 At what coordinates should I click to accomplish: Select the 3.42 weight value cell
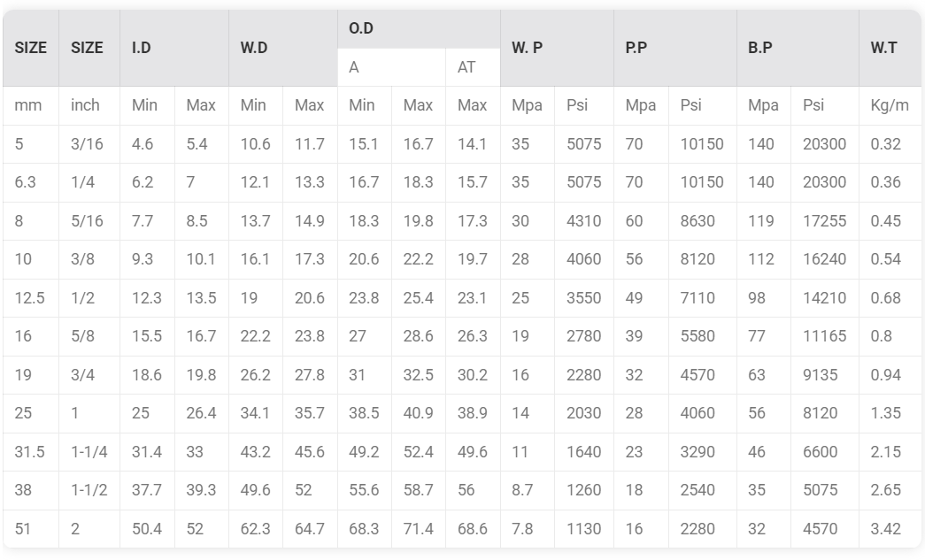(890, 529)
